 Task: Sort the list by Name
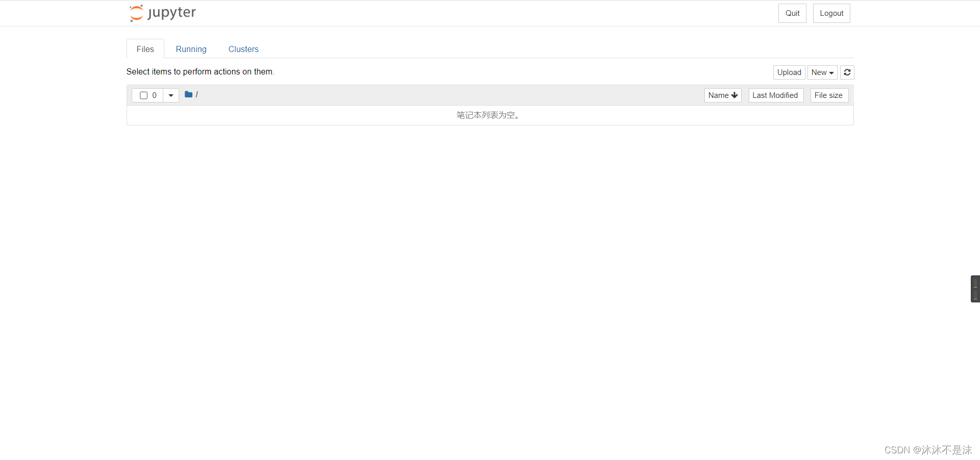[x=723, y=95]
